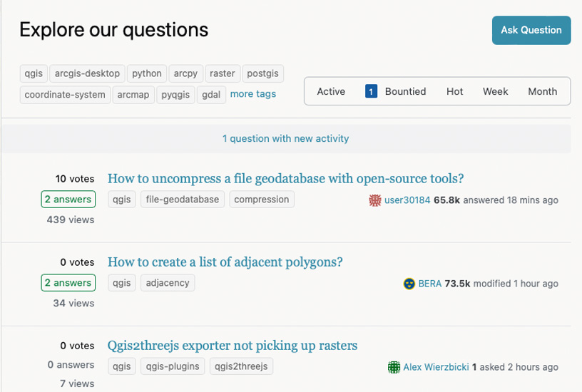The height and width of the screenshot is (392, 582).
Task: Switch to the Active tab
Action: 331,91
